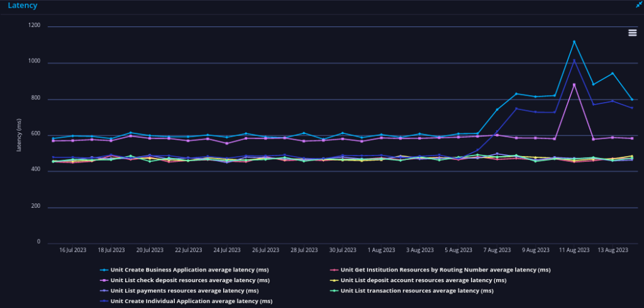
Task: Click the 26 Jul 2023 axis label
Action: (266, 250)
